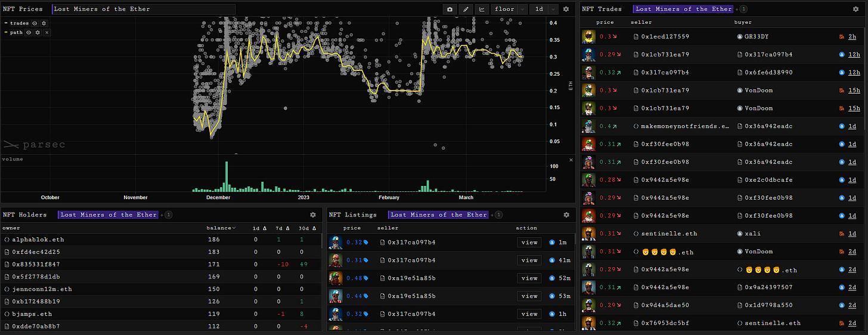Open holder 0xfd4ec42d25
The height and width of the screenshot is (335, 868).
(36, 252)
